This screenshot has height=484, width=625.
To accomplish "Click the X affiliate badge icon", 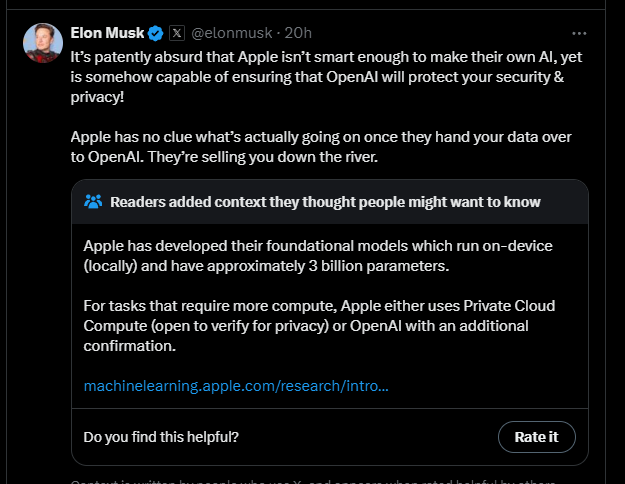I will pyautogui.click(x=177, y=33).
